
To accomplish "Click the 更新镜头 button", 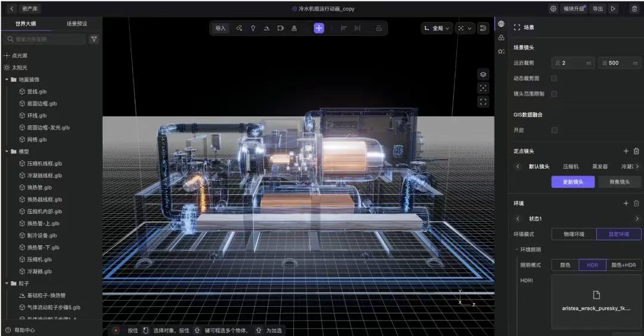I will click(x=573, y=182).
